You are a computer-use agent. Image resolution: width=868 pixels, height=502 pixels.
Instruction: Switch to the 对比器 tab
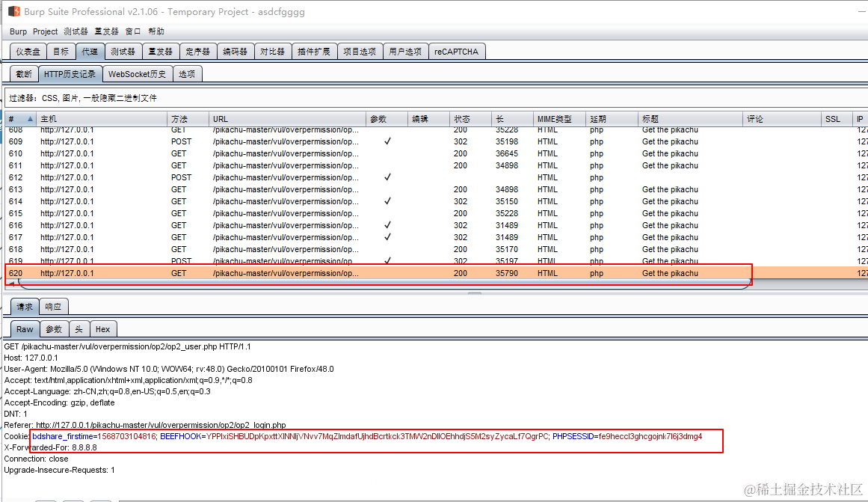[x=272, y=52]
